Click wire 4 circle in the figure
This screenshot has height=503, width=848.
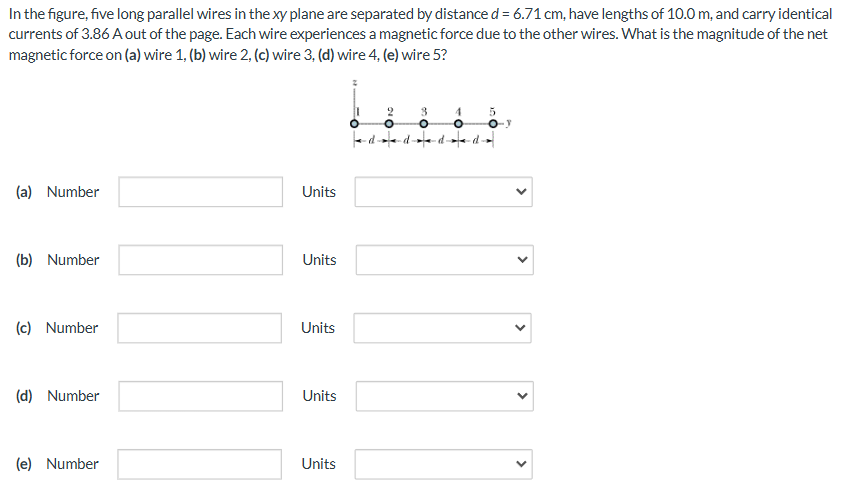tap(458, 124)
